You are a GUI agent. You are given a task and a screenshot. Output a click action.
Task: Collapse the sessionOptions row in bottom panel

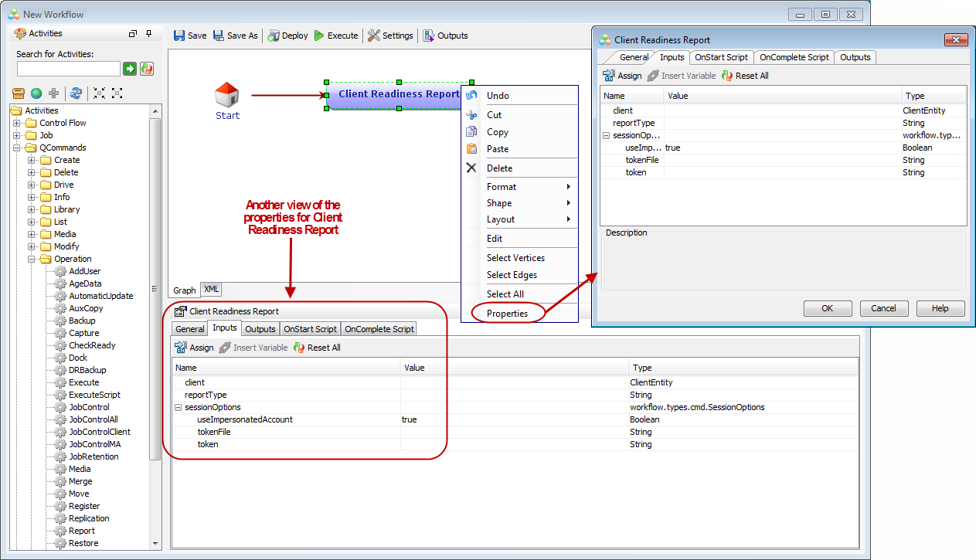179,407
